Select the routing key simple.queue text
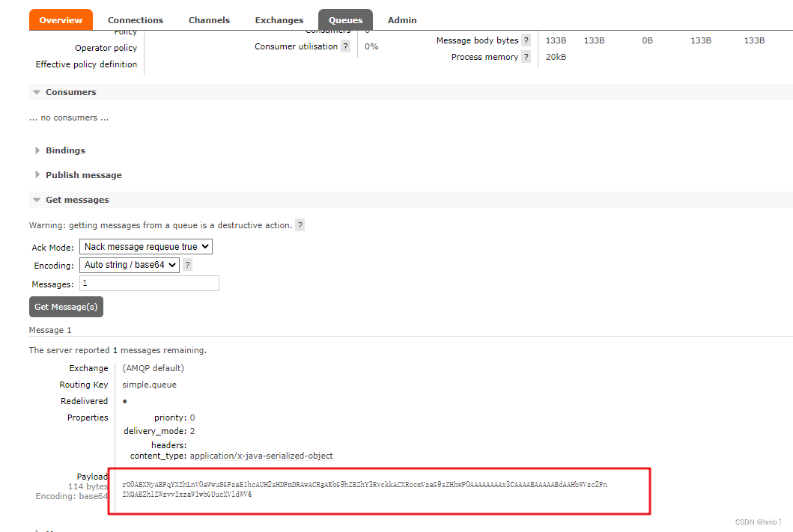793x532 pixels. pyautogui.click(x=149, y=385)
